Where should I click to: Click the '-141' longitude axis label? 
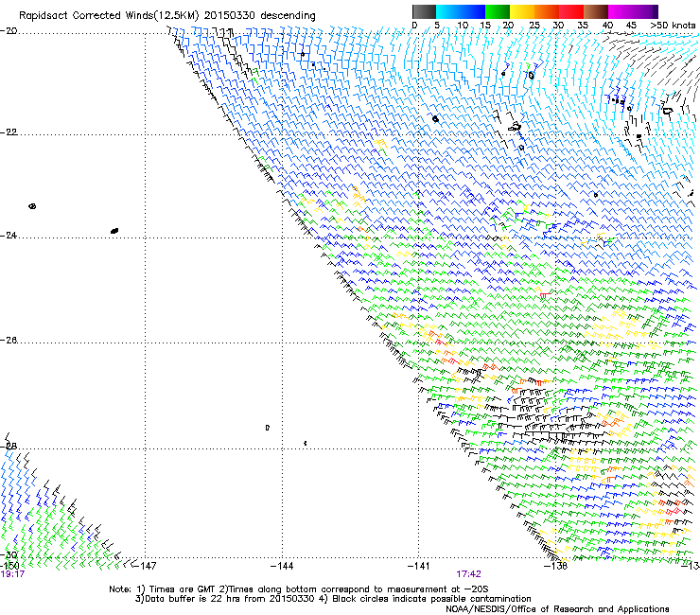coord(419,566)
